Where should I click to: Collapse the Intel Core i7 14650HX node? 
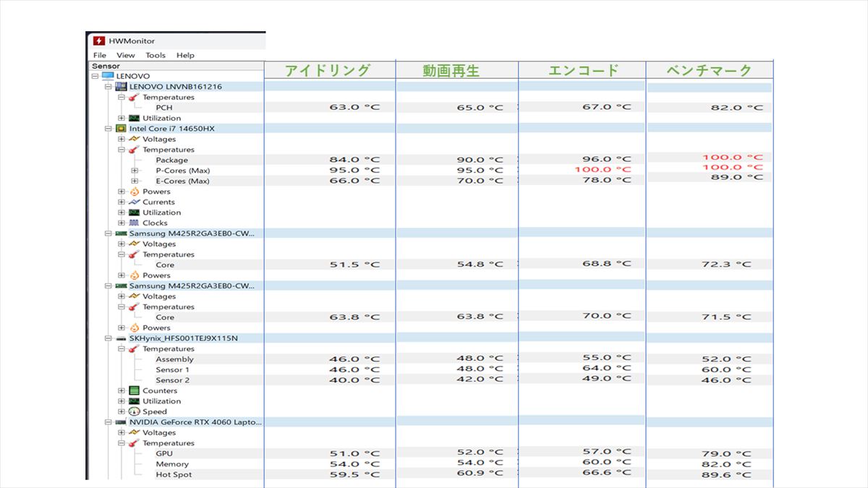tap(109, 129)
